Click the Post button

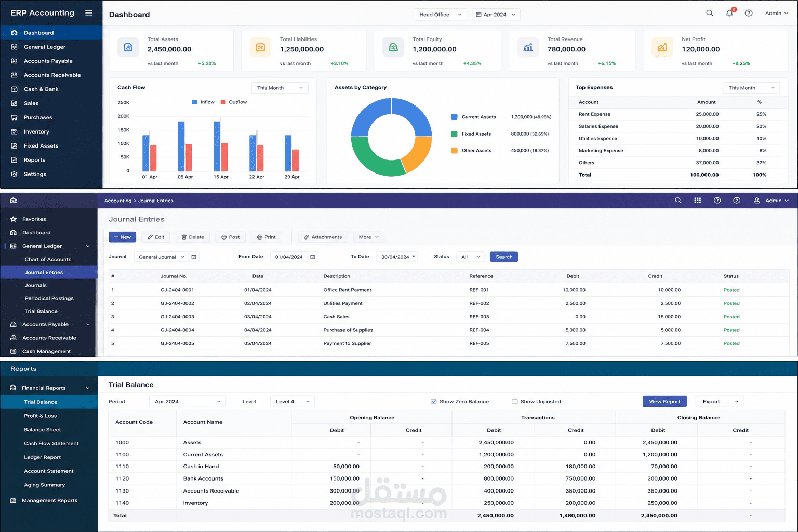[x=230, y=237]
